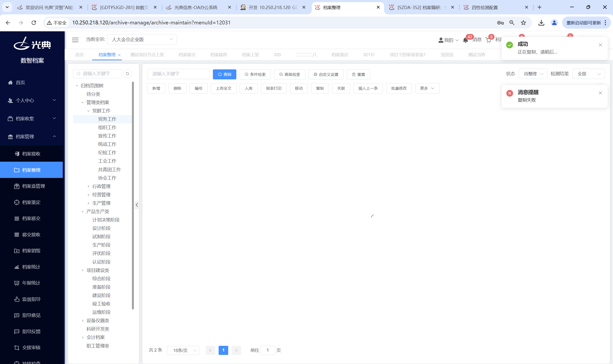Switch to 档案移交 inner tab
This screenshot has height=364, width=613.
click(187, 55)
